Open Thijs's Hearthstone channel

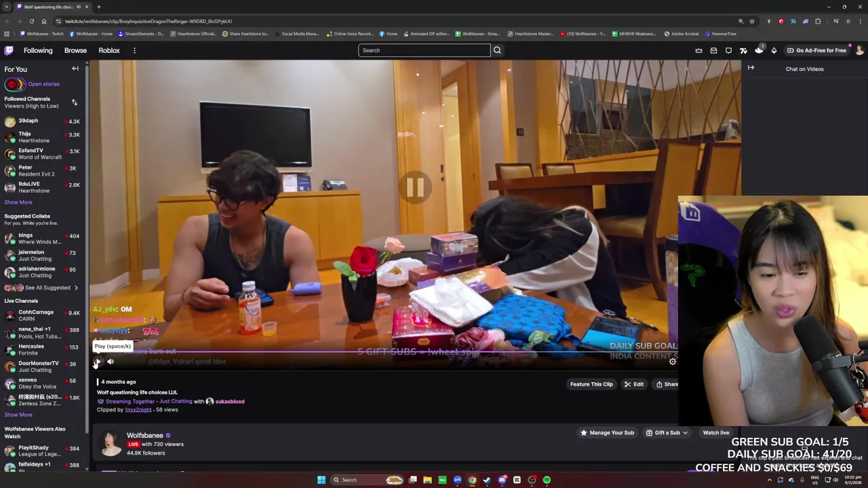click(x=42, y=138)
